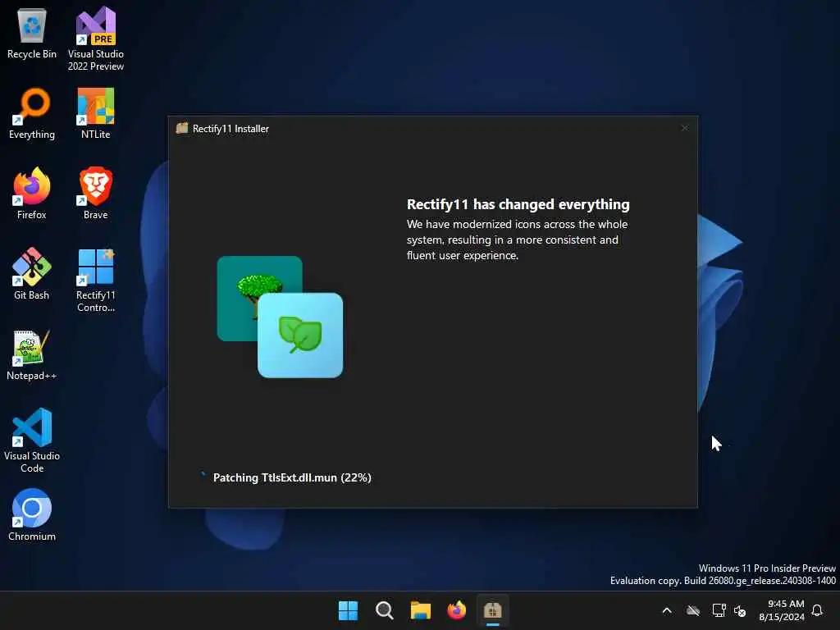Close the Rectify11 Installer window

(685, 128)
